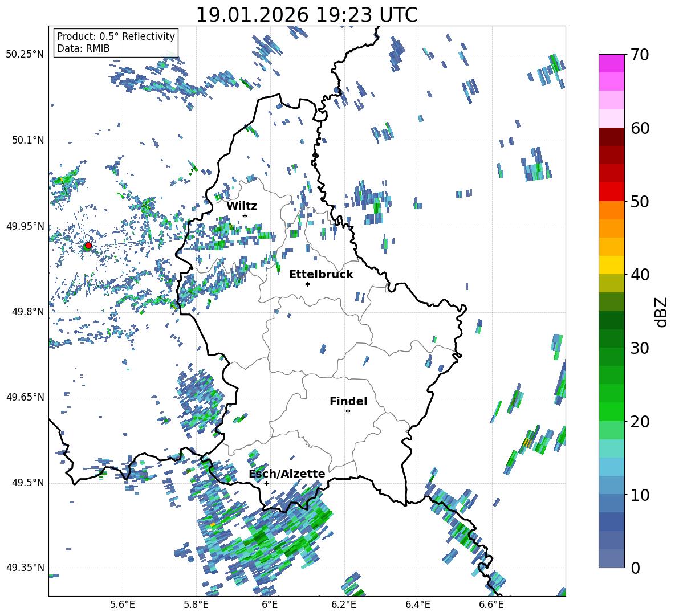
Task: Click the 6.6°E longitude label
Action: tap(491, 605)
